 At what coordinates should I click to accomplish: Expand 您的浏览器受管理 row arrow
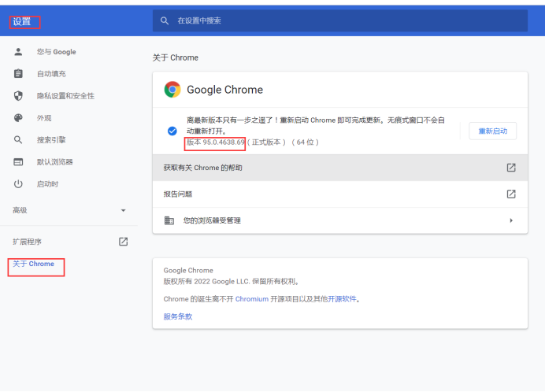(510, 220)
